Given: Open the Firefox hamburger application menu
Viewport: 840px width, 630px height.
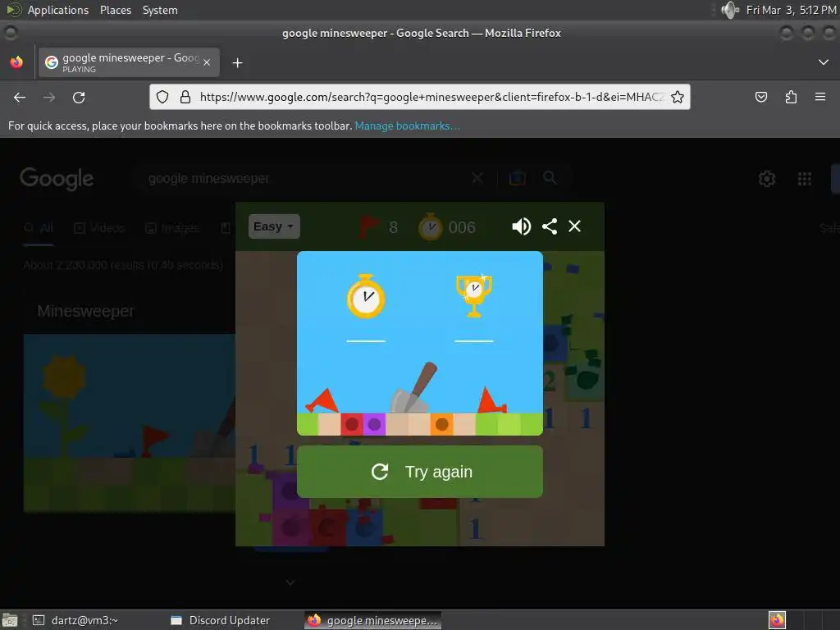Looking at the screenshot, I should (x=820, y=97).
